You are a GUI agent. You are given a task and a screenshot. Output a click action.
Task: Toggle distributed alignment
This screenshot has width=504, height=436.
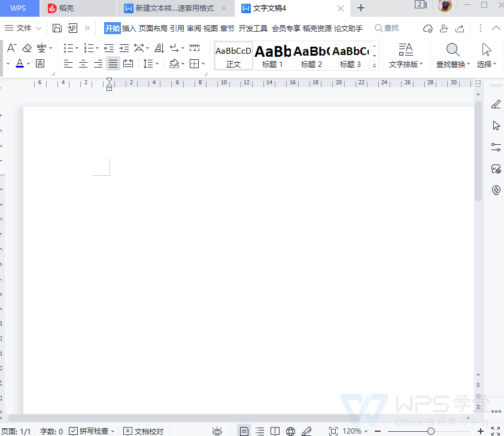(128, 63)
